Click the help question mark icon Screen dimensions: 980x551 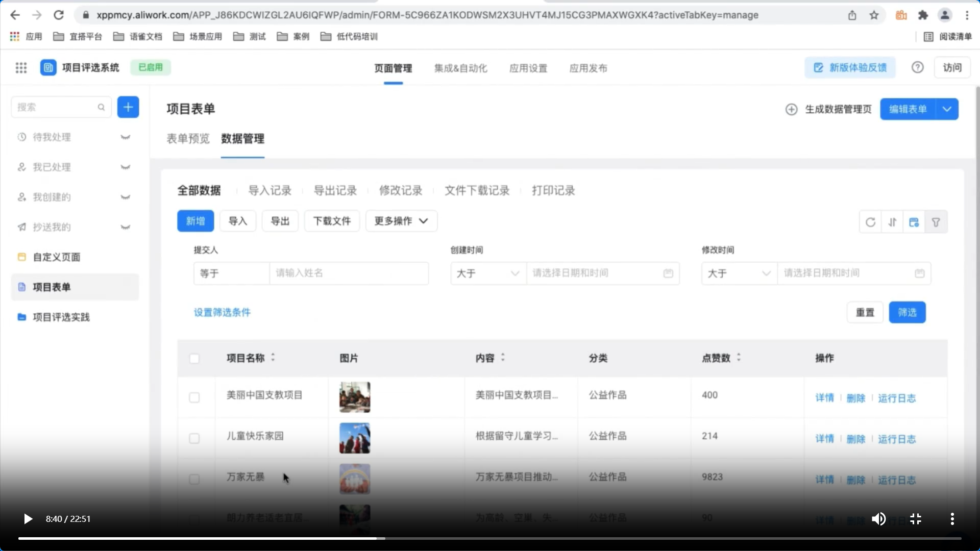(917, 67)
